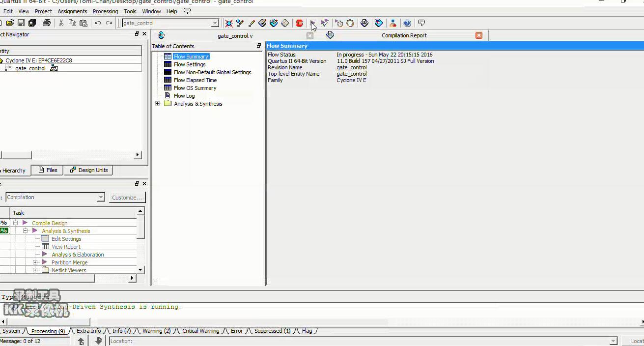Open the Location dropdown in message bar
The image size is (644, 346).
(x=613, y=341)
